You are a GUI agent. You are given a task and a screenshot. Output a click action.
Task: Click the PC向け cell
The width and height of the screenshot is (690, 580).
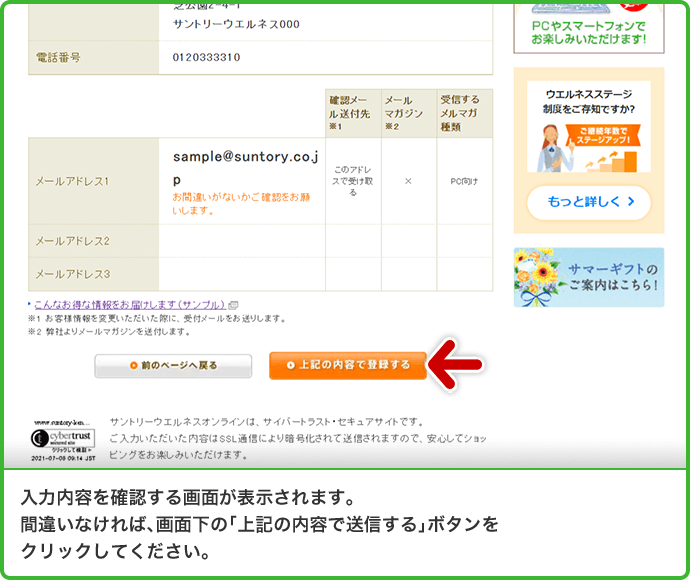pos(464,181)
